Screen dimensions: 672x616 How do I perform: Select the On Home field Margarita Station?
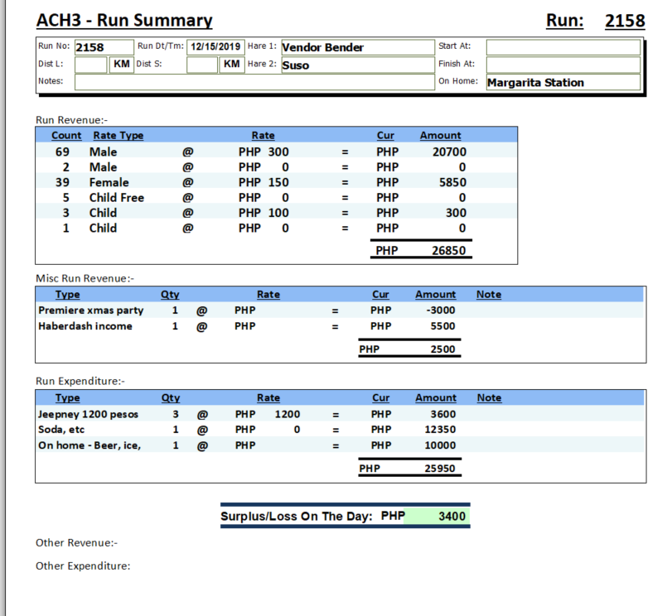562,83
